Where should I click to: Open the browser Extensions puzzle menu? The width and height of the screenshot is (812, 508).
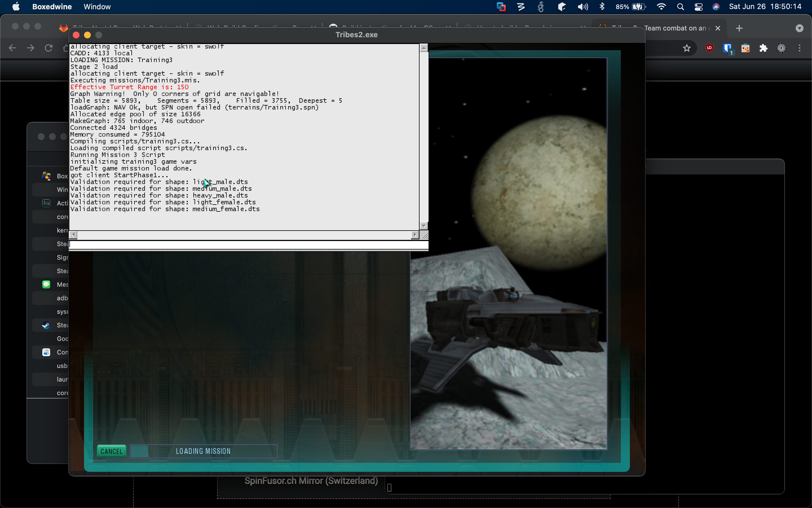click(764, 48)
